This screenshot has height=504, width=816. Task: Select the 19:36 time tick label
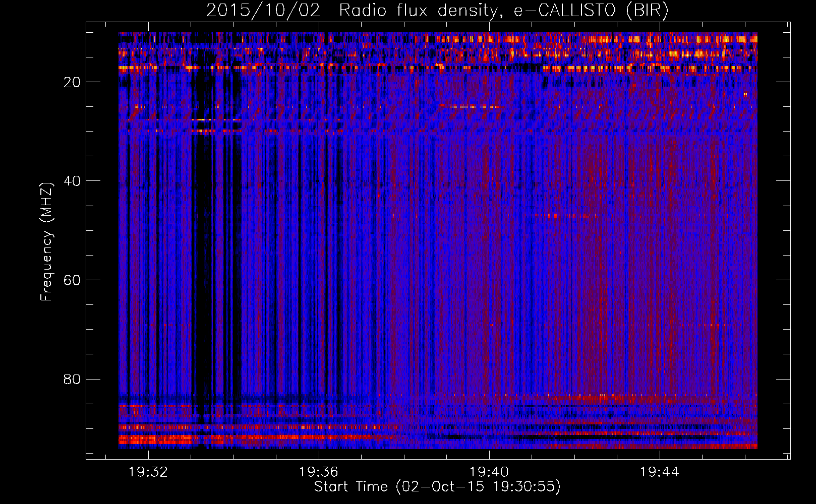(318, 472)
